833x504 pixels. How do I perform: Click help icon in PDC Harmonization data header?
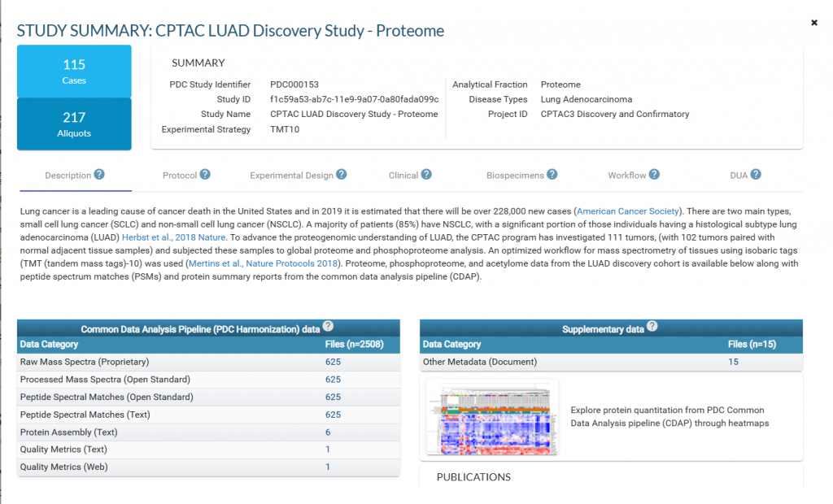click(x=328, y=327)
